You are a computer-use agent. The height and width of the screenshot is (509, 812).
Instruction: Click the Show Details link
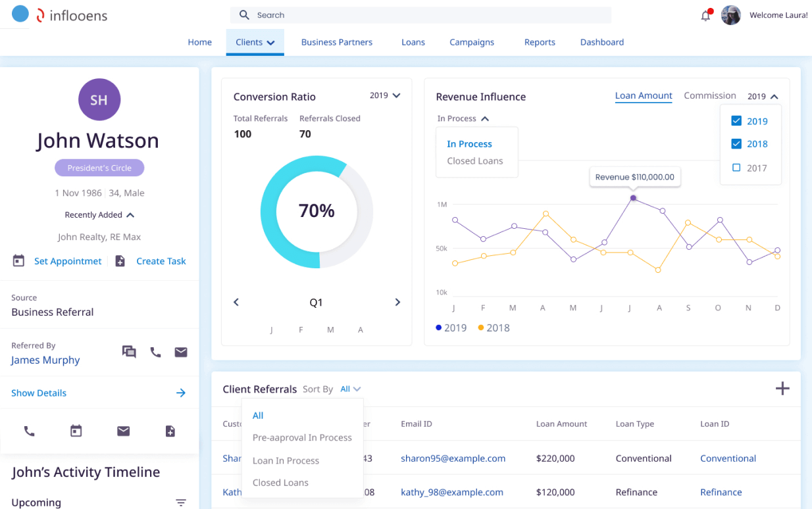point(38,393)
